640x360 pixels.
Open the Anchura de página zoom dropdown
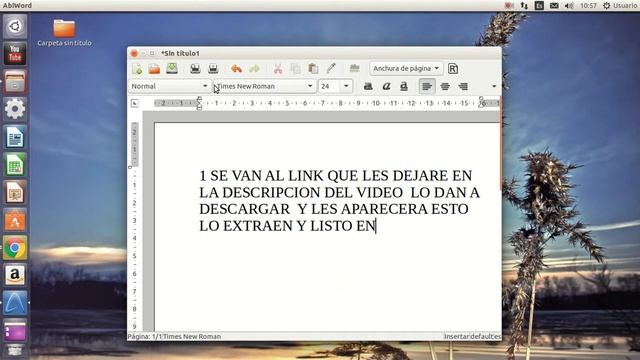coord(406,69)
